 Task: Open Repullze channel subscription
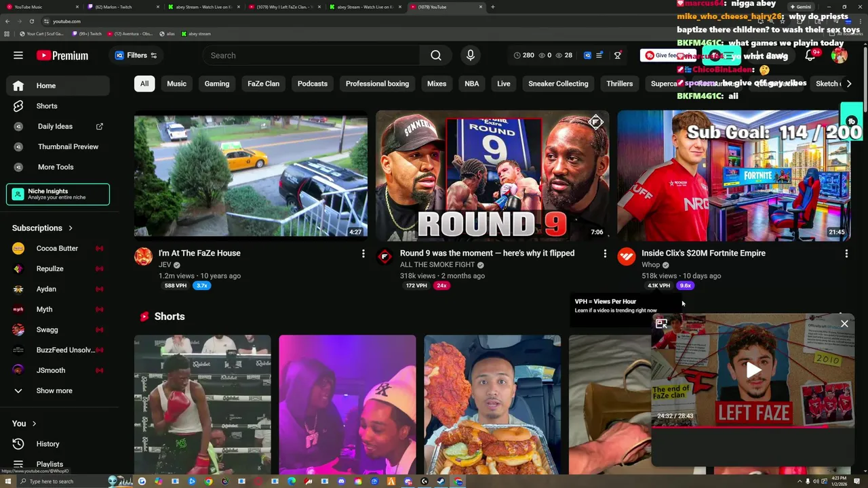click(58, 268)
